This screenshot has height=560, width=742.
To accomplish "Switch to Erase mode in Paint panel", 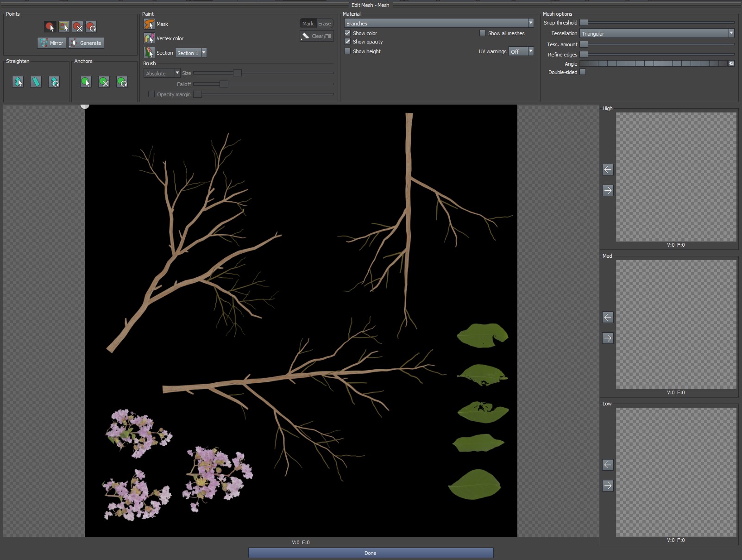I will (324, 23).
